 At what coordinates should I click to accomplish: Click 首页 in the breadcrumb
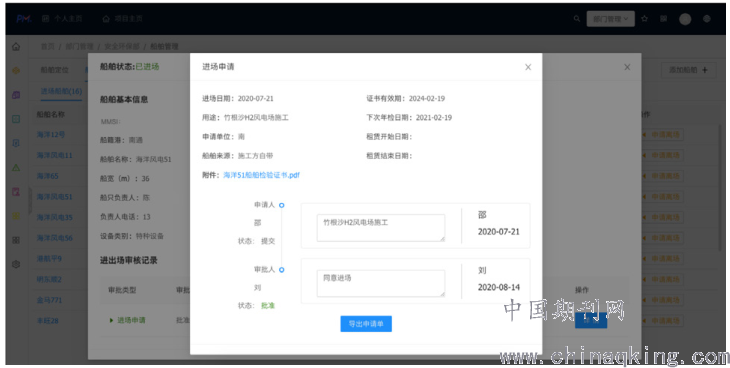[47, 47]
